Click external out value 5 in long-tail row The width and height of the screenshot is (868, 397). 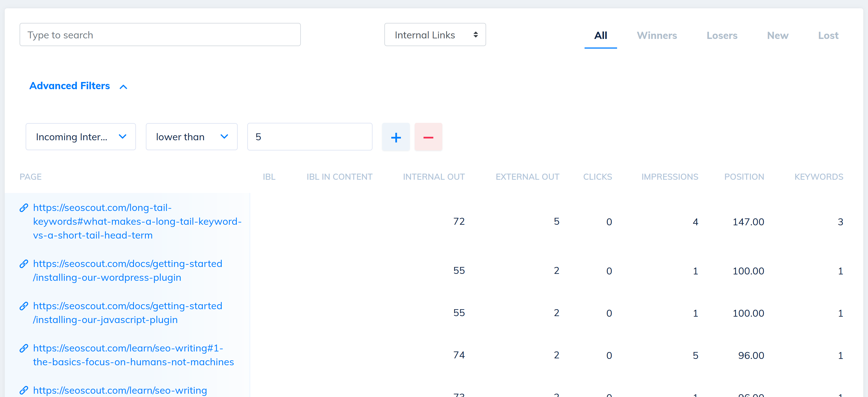pos(556,222)
